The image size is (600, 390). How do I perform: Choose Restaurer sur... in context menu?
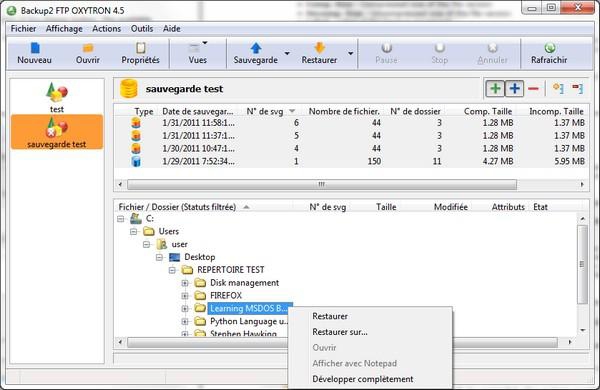(340, 332)
